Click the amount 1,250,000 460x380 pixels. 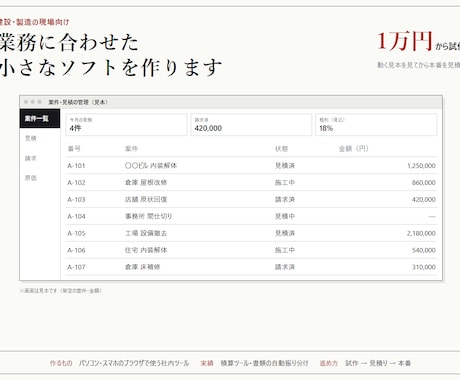421,166
